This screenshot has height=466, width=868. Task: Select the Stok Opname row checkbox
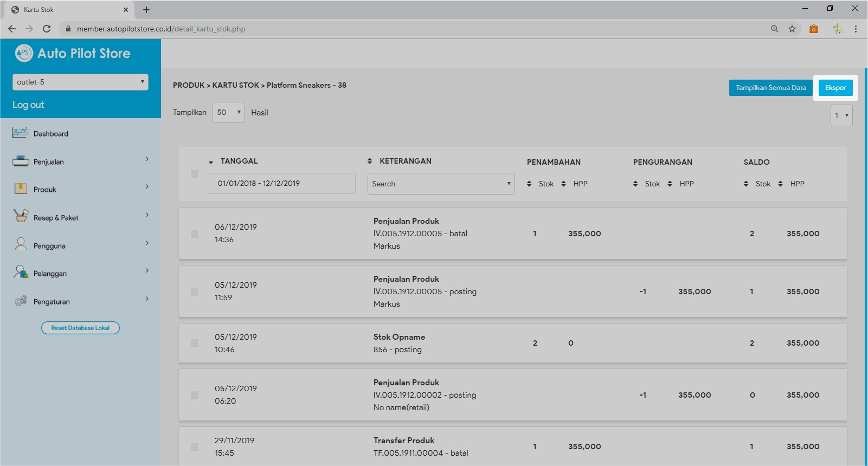pyautogui.click(x=195, y=343)
